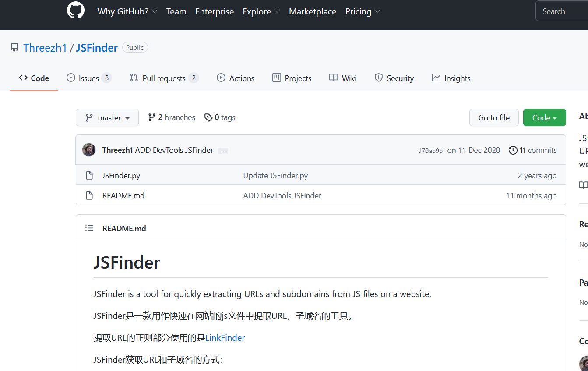588x371 pixels.
Task: Click the file icon beside JSFinder.py
Action: [89, 176]
